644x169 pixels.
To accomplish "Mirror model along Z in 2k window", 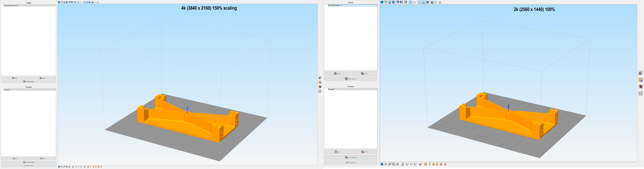I will (x=416, y=164).
